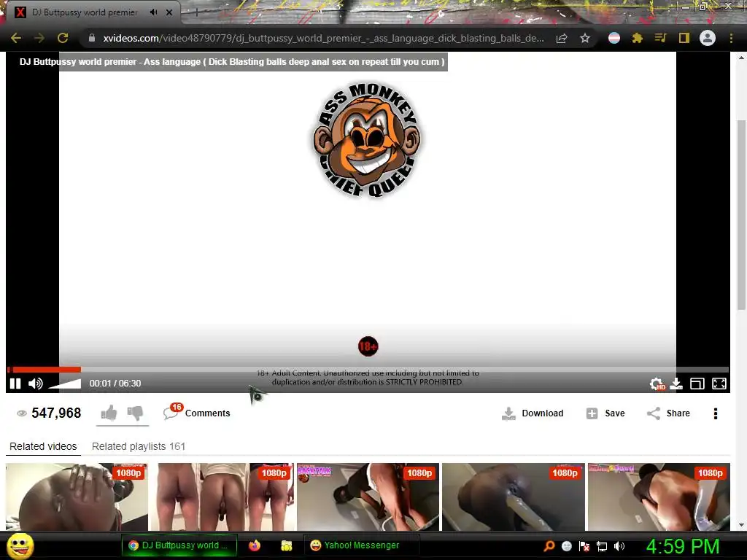Select the Related videos tab
The height and width of the screenshot is (560, 747).
click(x=43, y=447)
